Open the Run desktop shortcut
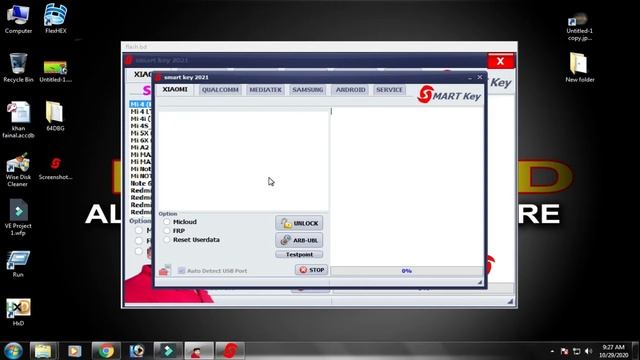Image resolution: width=640 pixels, height=360 pixels. point(18,264)
